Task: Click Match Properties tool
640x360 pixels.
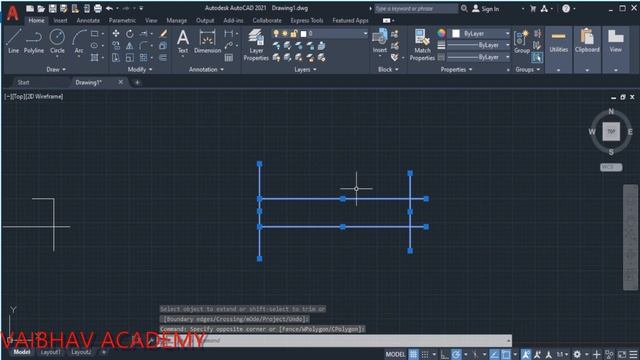Action: coord(422,45)
